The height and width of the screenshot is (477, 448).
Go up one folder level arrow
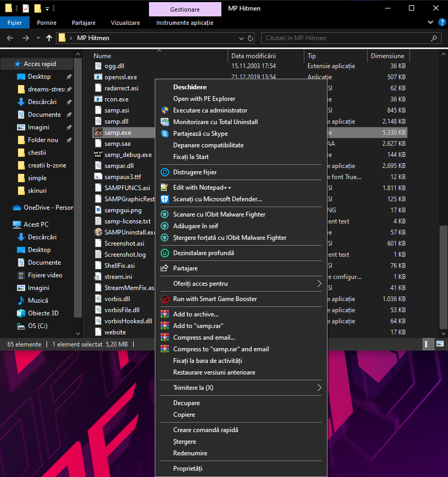pyautogui.click(x=49, y=38)
